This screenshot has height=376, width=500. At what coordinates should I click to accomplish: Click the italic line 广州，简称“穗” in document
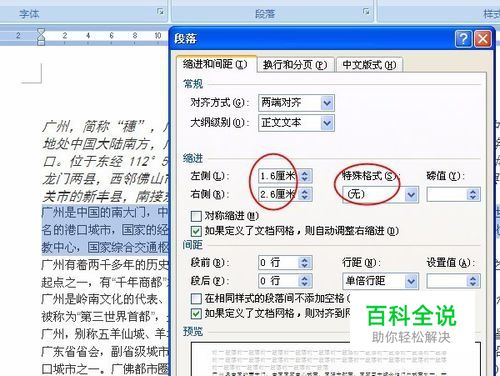point(106,126)
